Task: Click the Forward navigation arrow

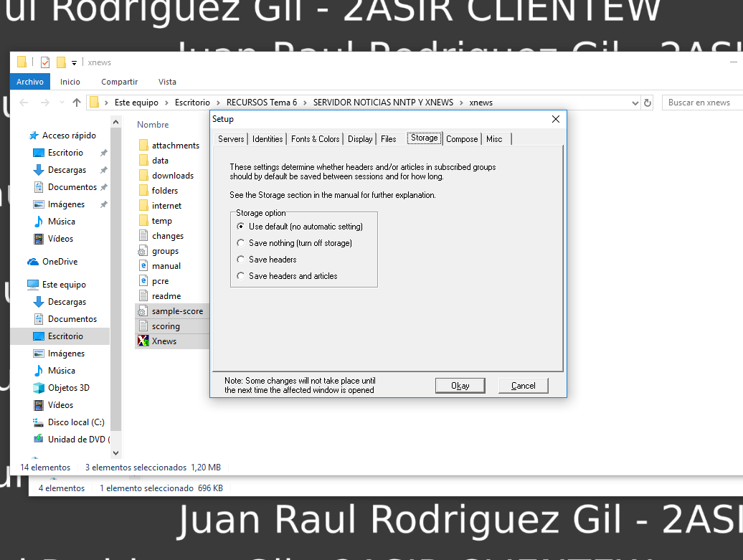Action: click(x=44, y=103)
